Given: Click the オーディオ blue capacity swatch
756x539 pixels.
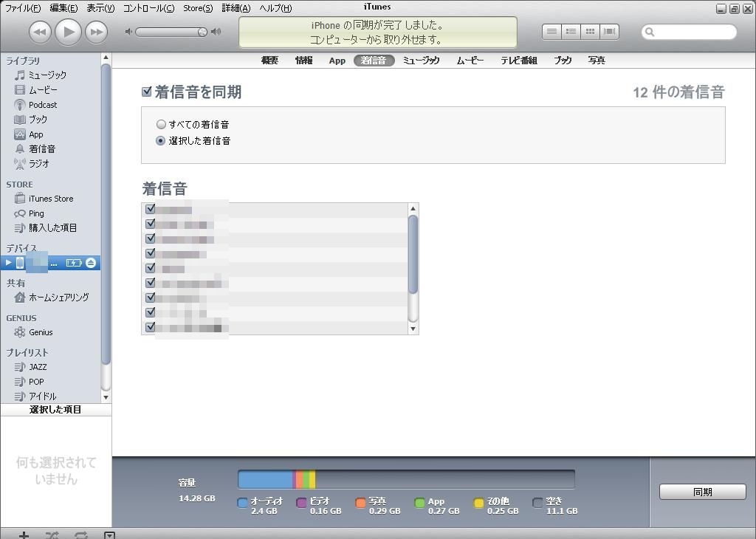Looking at the screenshot, I should pyautogui.click(x=242, y=502).
